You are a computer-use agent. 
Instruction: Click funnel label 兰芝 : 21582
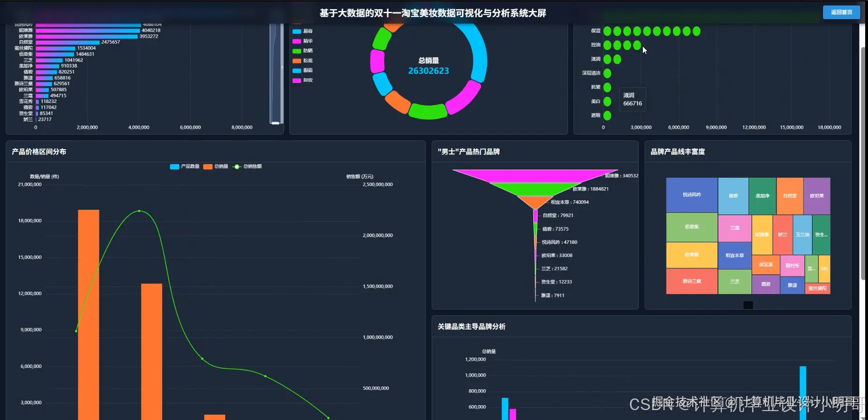pos(554,269)
